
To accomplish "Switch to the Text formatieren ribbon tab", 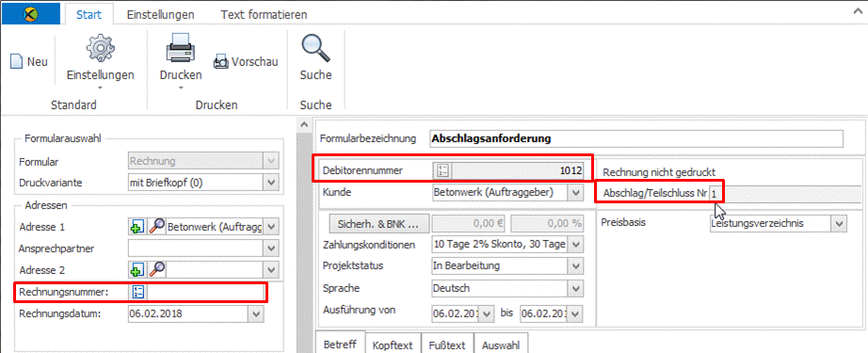I will 264,14.
